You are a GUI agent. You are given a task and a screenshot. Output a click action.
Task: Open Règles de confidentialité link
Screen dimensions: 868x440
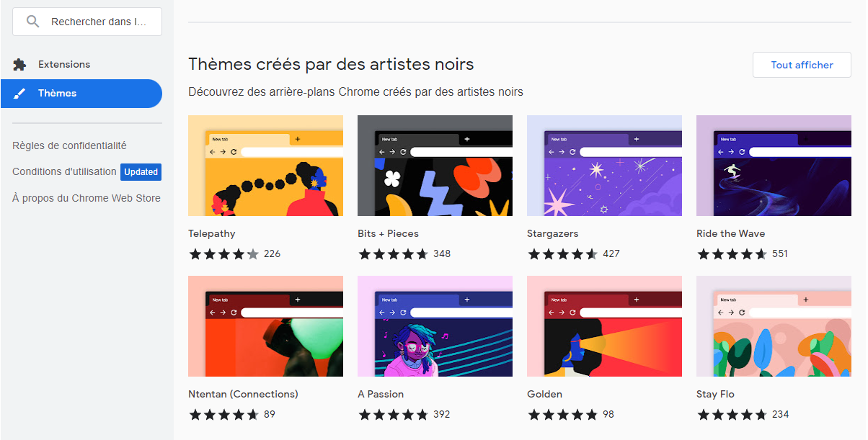[x=69, y=145]
